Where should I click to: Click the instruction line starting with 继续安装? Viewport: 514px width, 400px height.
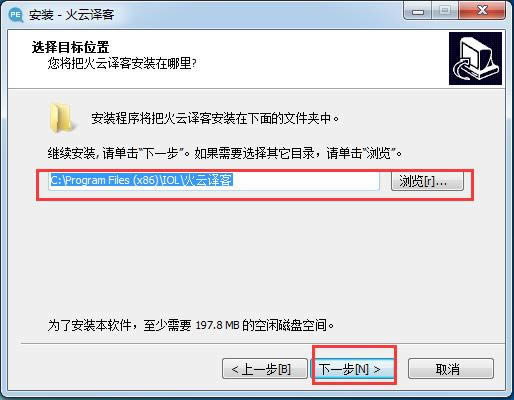pos(225,154)
